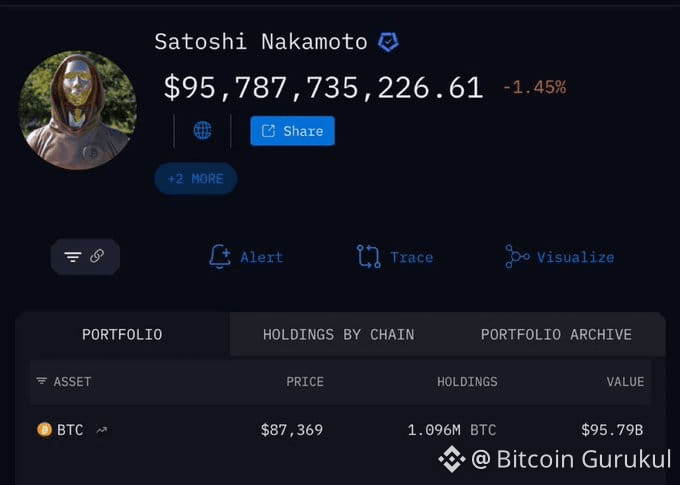Switch to the PORTFOLIO tab

click(122, 335)
